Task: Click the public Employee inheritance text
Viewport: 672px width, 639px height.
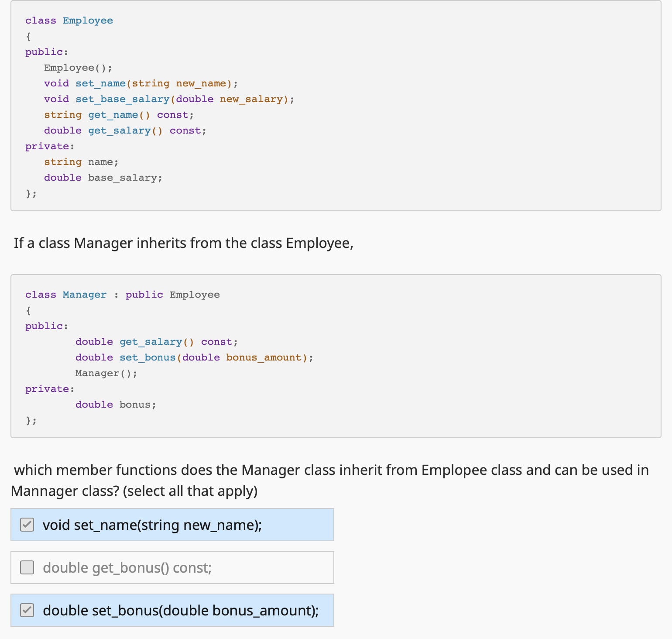Action: [172, 295]
